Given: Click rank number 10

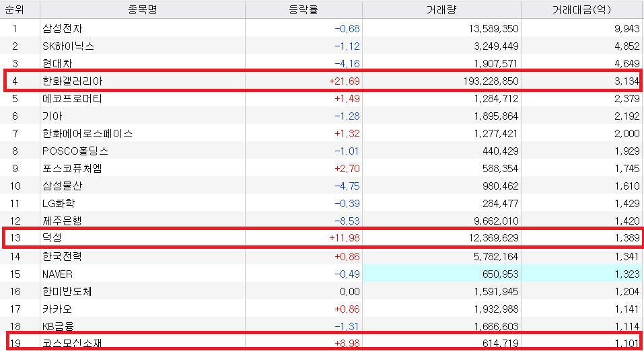Looking at the screenshot, I should pyautogui.click(x=15, y=186).
